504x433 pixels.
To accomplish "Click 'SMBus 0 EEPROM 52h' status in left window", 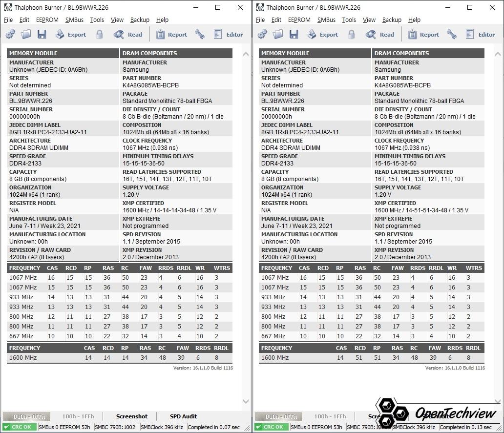I will [x=64, y=427].
